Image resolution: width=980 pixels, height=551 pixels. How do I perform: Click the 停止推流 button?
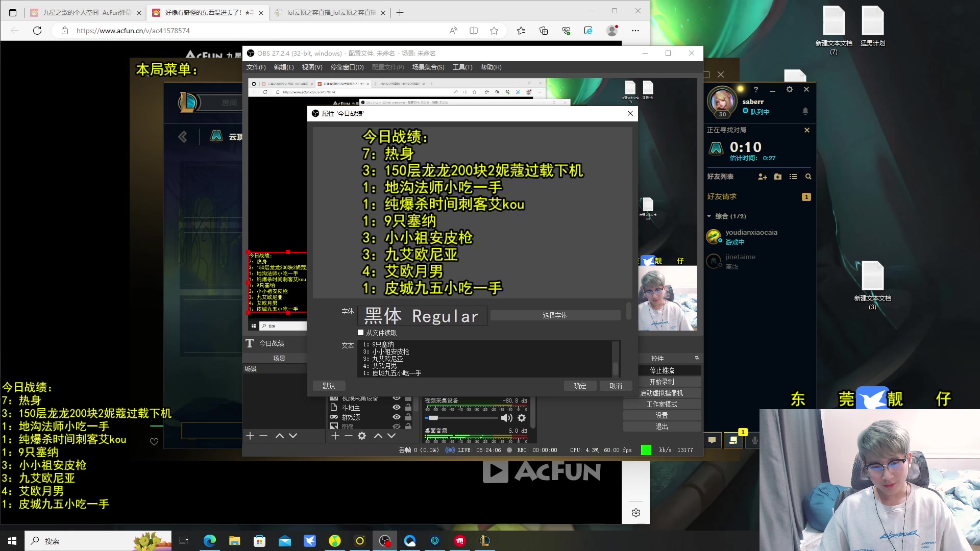click(x=661, y=370)
